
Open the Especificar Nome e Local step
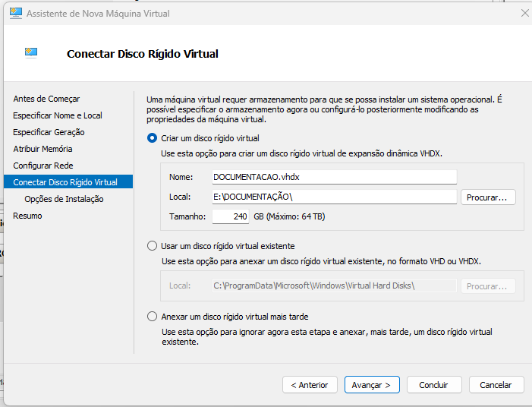[x=58, y=115]
